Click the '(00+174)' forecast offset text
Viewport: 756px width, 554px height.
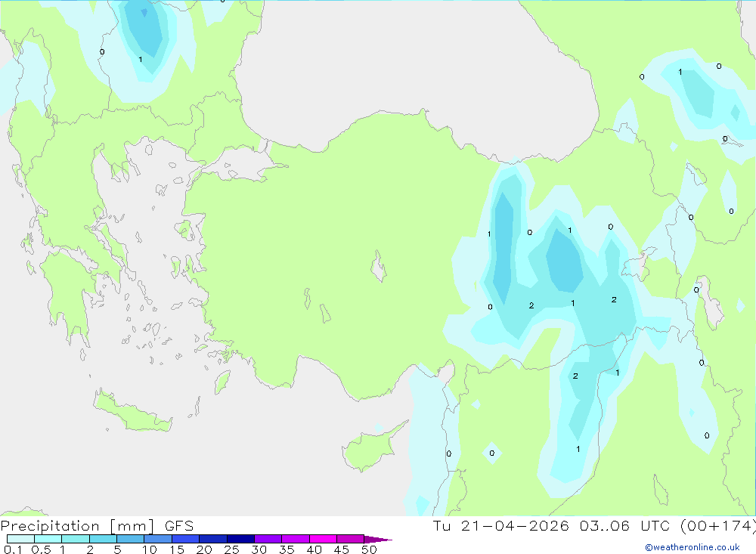(718, 525)
